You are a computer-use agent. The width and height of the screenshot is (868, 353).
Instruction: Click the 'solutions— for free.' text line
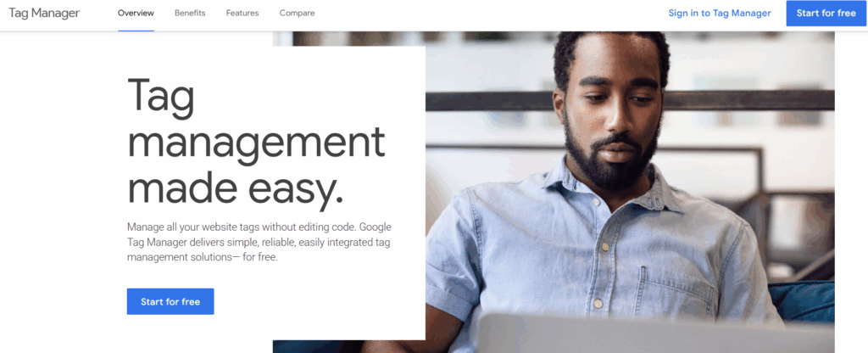click(202, 257)
